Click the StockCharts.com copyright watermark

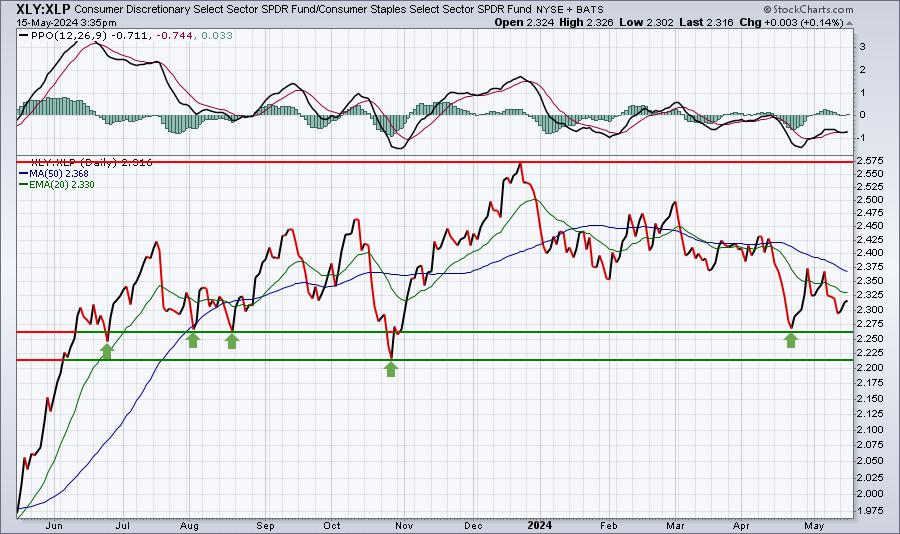coord(808,9)
